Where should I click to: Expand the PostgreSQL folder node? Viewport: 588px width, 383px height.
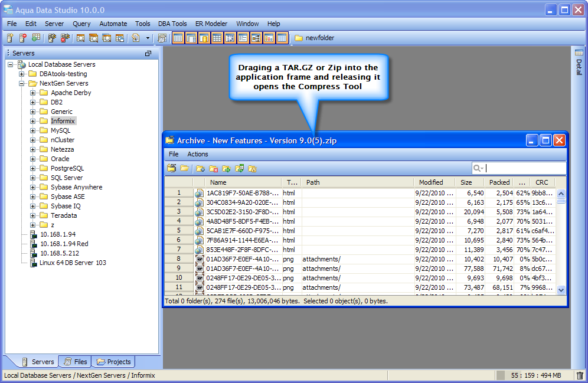point(33,168)
